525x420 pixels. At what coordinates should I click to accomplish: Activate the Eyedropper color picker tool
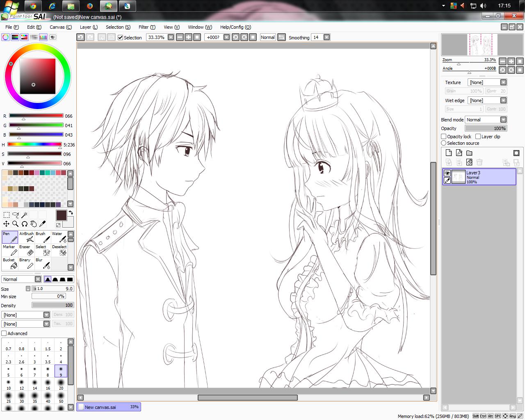click(x=42, y=224)
